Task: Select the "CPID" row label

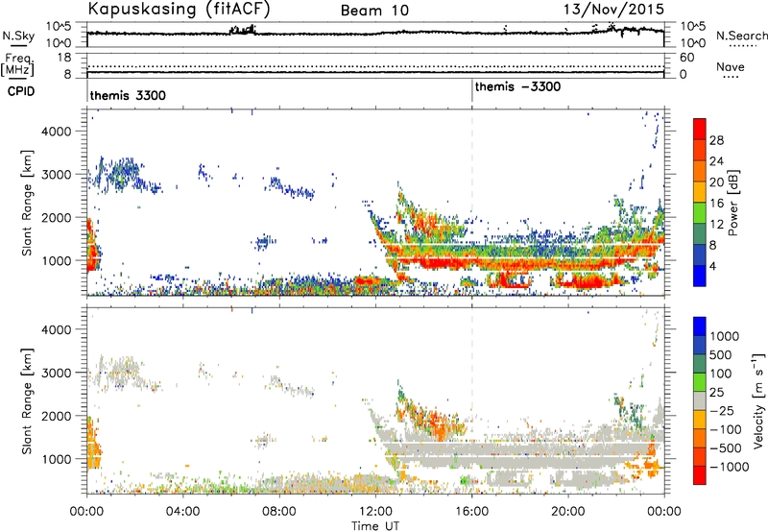Action: point(21,91)
